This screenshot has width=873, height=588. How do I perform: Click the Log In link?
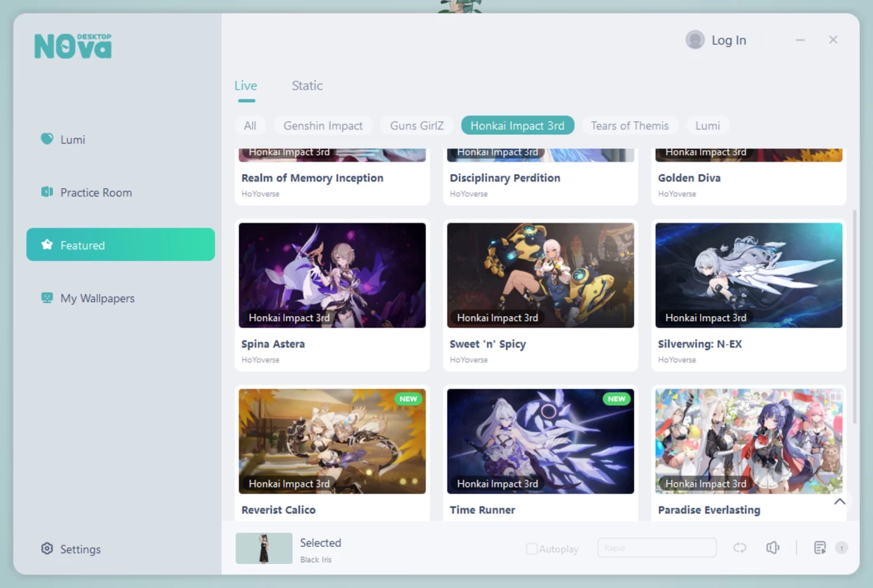click(x=728, y=40)
